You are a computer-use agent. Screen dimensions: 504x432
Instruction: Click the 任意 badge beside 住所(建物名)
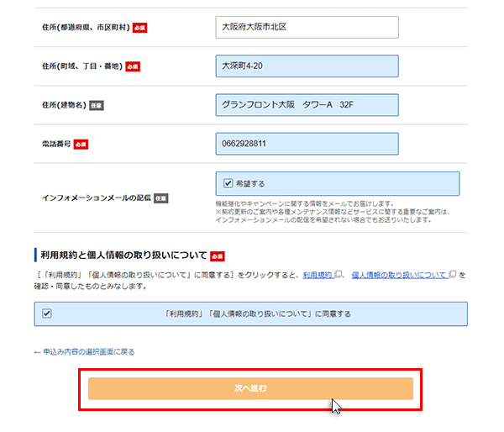97,106
